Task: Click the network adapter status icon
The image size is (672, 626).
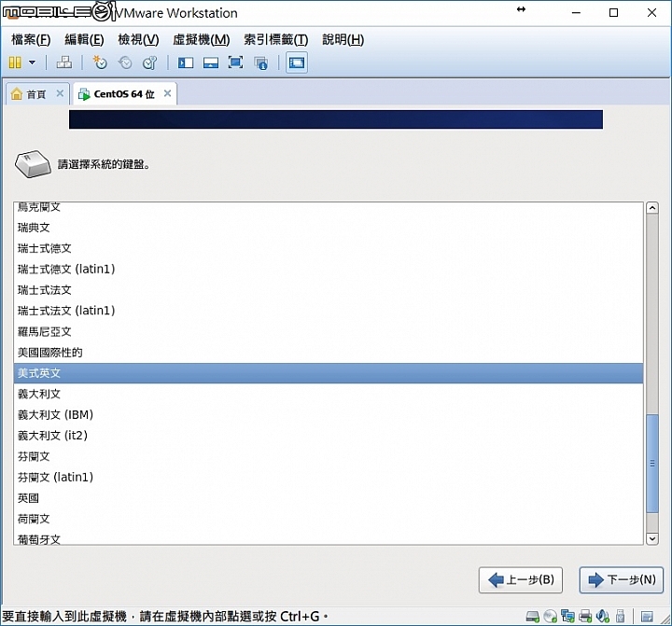Action: click(567, 617)
